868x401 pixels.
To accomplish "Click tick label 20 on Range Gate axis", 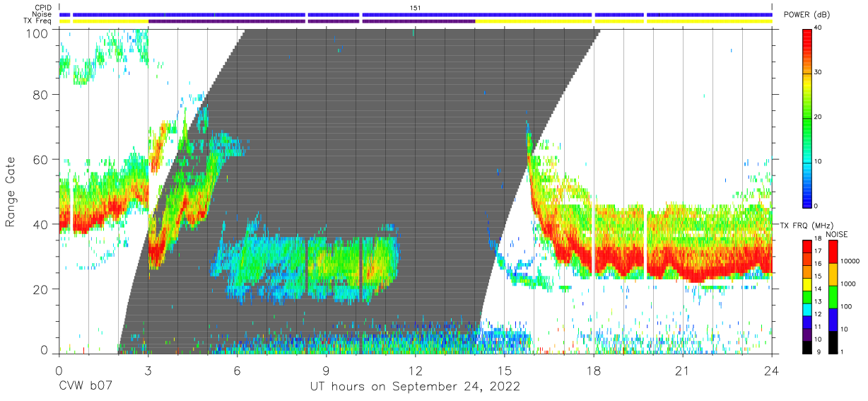I will [x=42, y=289].
